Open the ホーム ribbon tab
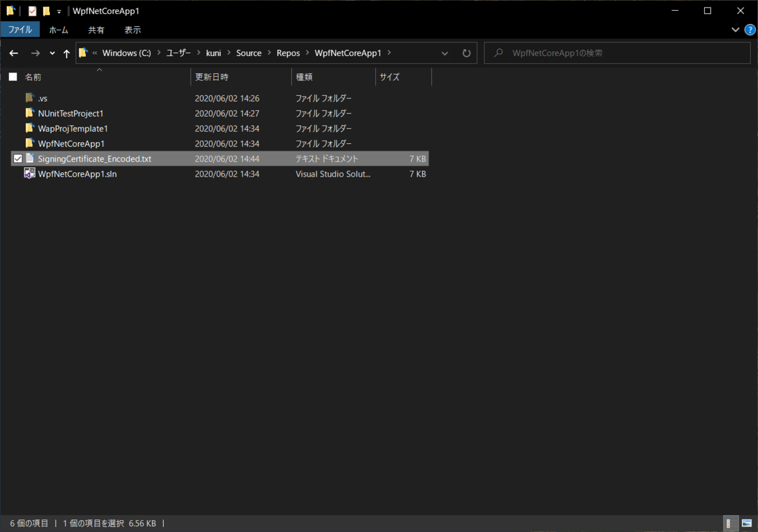 tap(59, 30)
